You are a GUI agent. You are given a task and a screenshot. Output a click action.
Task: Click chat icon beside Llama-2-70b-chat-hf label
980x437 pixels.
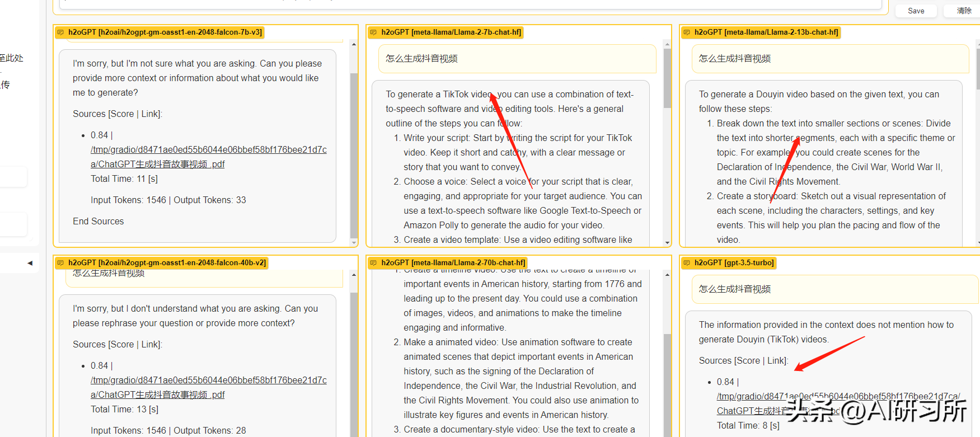coord(373,263)
